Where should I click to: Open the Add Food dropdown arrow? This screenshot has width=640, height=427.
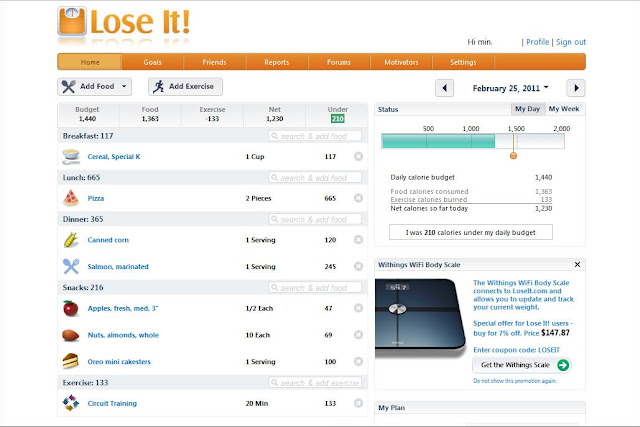point(124,87)
